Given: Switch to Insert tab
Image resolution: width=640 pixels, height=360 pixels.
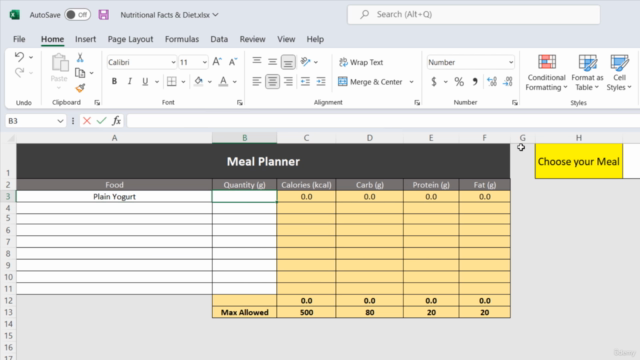Looking at the screenshot, I should 85,39.
